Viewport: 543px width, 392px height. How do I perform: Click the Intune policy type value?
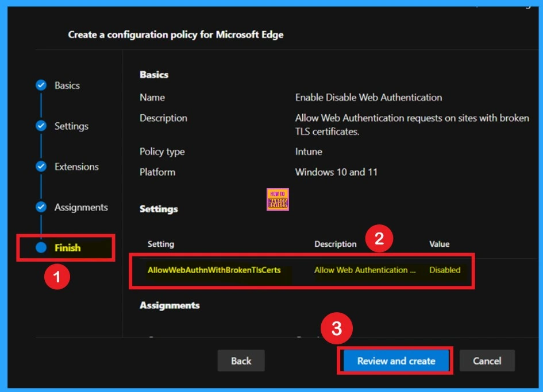pos(309,152)
